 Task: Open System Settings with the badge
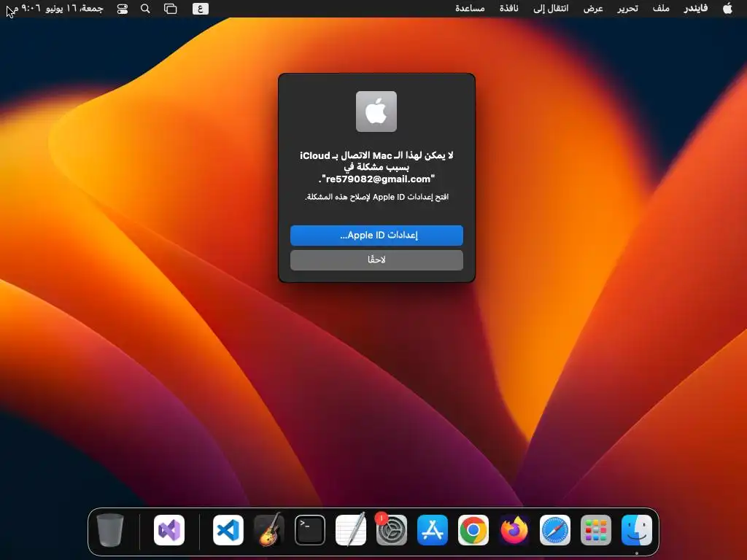(x=391, y=530)
